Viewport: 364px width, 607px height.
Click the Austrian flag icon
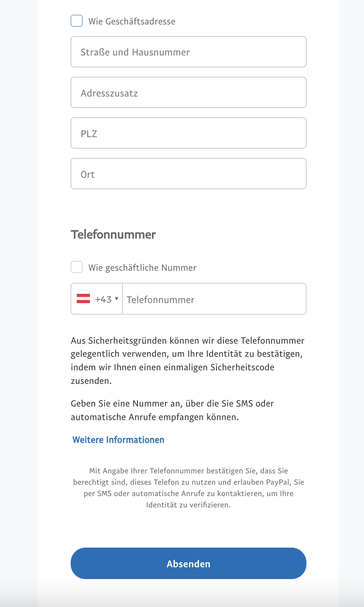[83, 299]
